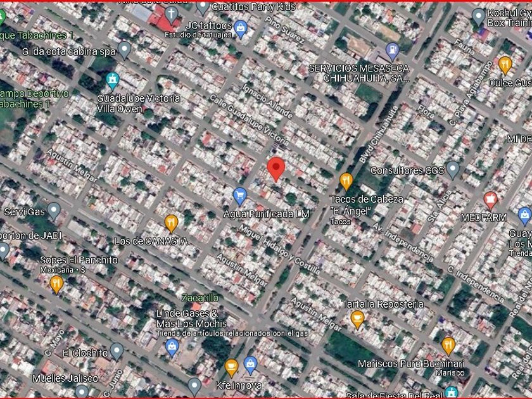Click the Cuatitos Party Kids pin
Screen dimensions: 532x399
coord(203,8)
